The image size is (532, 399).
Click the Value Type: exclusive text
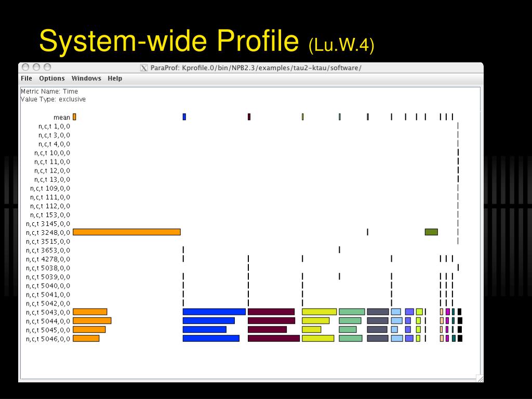54,99
